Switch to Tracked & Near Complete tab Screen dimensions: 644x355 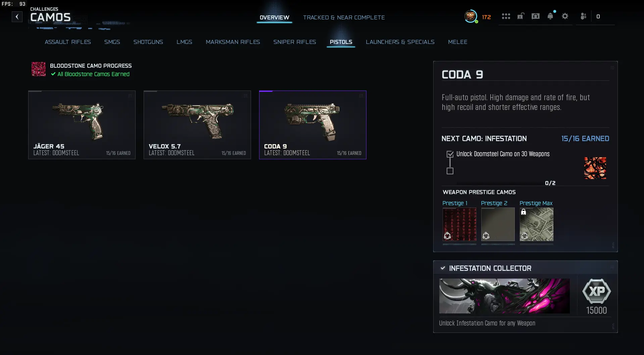tap(344, 17)
